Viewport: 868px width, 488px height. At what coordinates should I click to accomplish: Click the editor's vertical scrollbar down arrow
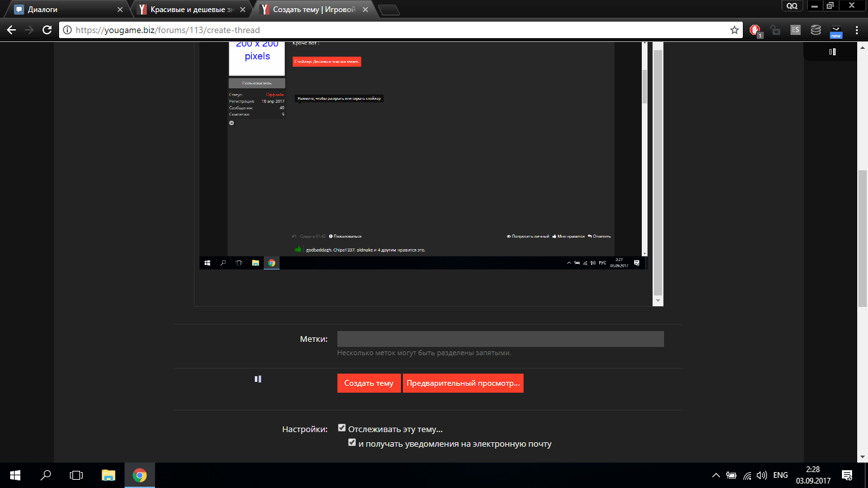click(658, 301)
